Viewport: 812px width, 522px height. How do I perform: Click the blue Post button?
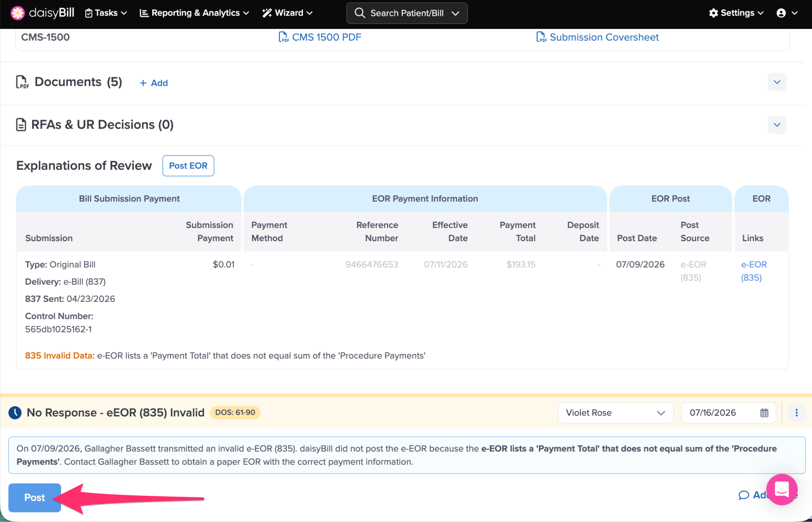coord(34,498)
